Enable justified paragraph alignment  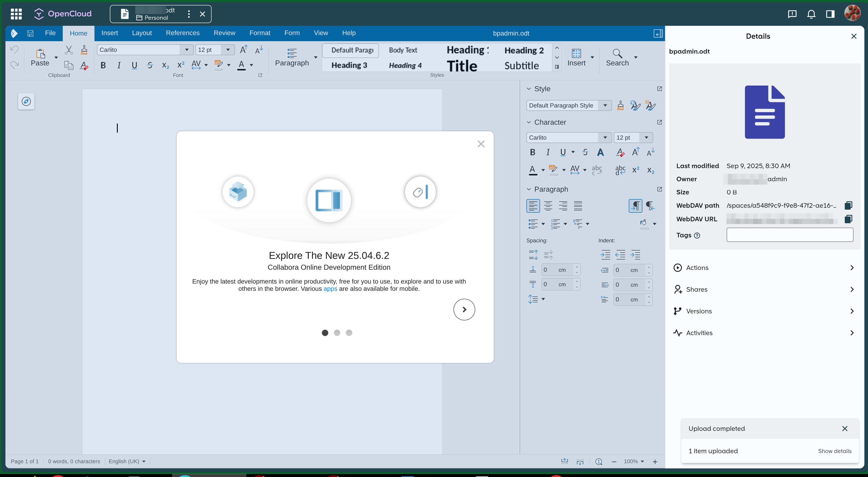click(578, 206)
